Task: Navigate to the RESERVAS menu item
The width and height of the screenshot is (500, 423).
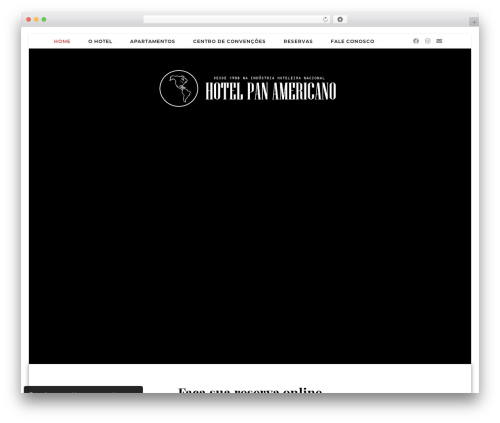Action: tap(298, 41)
